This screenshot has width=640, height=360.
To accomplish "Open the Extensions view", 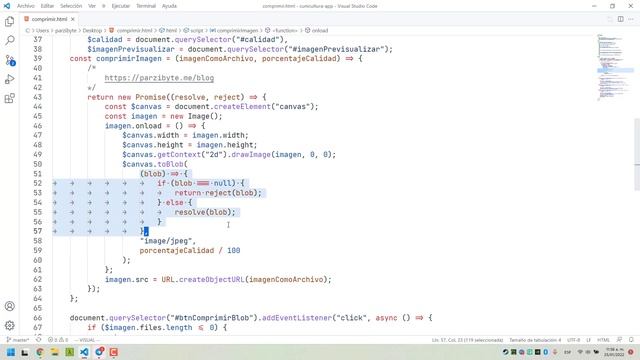I will 9,98.
